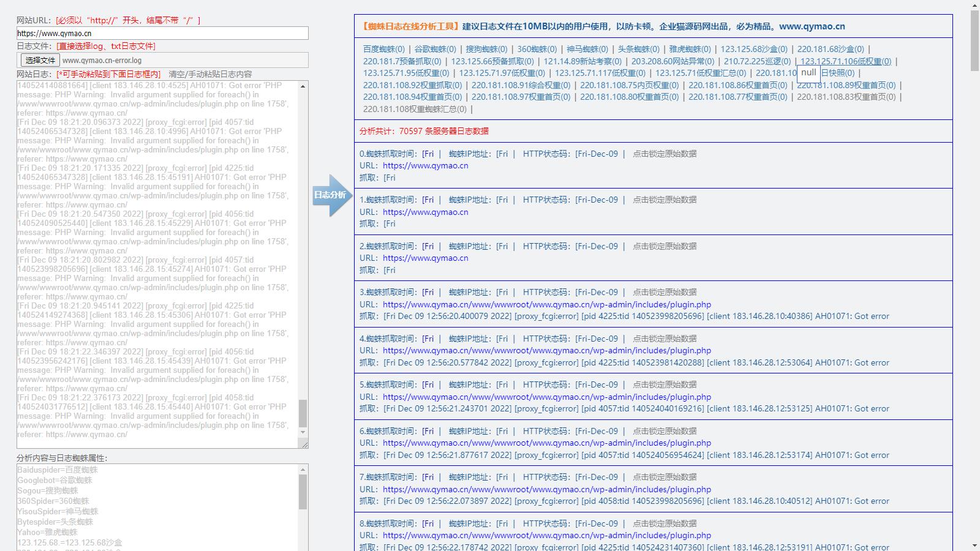Click the spider attributes textarea scrollbar thumb
The height and width of the screenshot is (551, 980).
pos(303,492)
